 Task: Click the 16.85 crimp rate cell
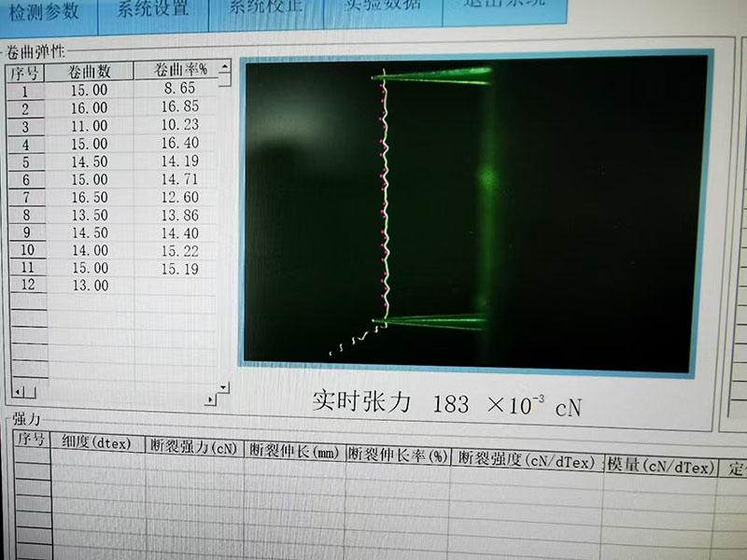coord(179,107)
